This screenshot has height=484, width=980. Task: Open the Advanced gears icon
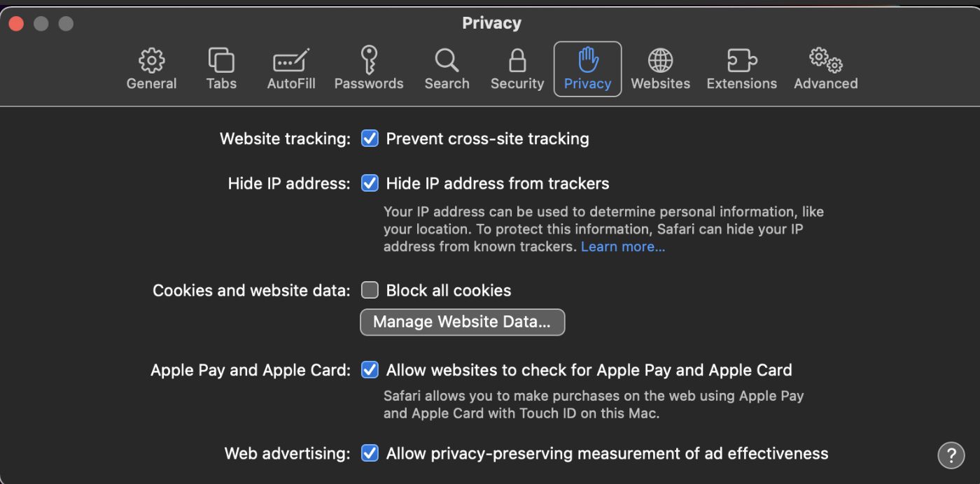[825, 62]
